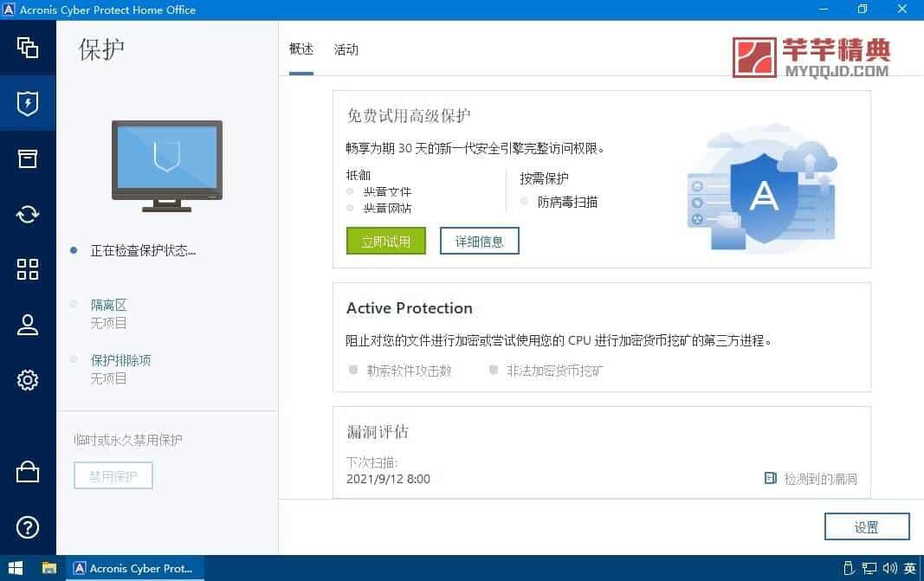Open the Settings gear in sidebar
Viewport: 924px width, 581px height.
click(x=28, y=380)
